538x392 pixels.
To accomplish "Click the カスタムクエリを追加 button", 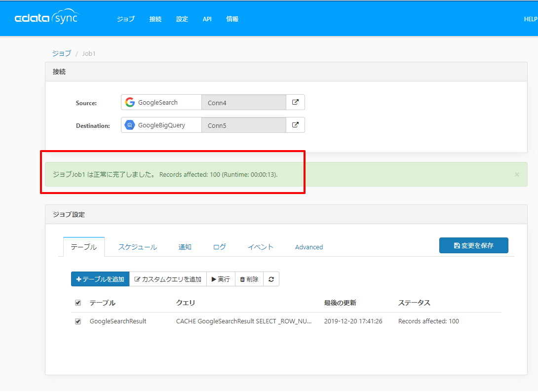I will (x=168, y=279).
